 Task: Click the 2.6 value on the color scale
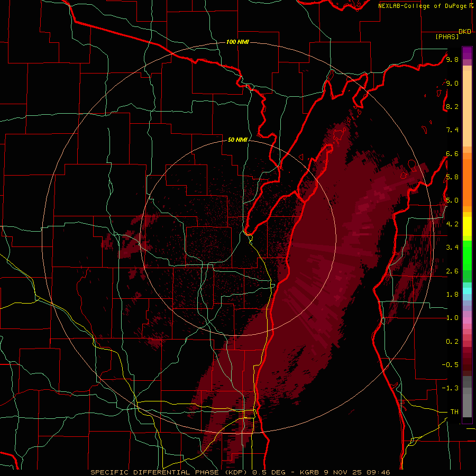452,271
